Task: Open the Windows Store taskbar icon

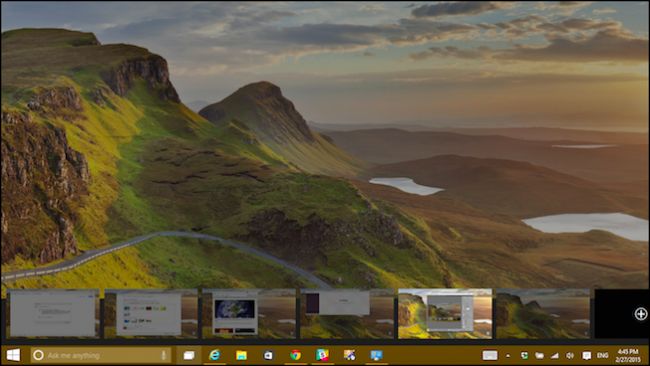Action: 268,355
